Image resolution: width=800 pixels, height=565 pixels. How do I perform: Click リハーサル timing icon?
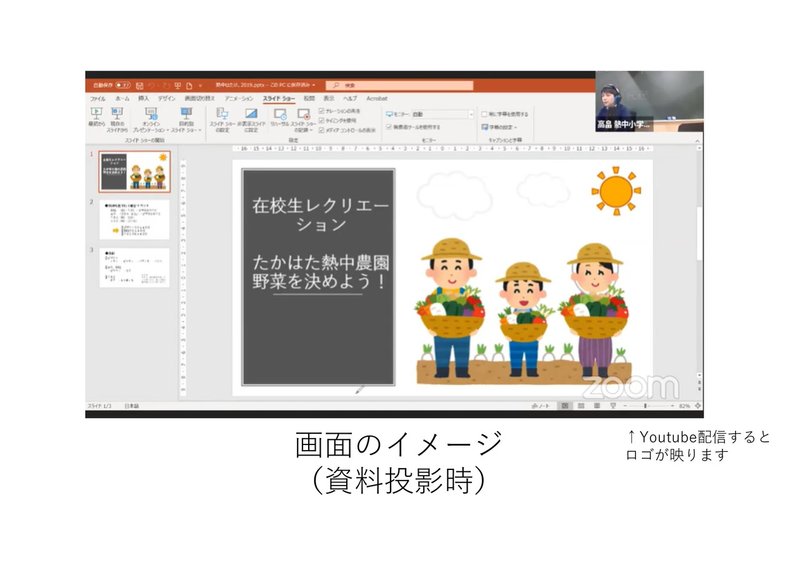[280, 117]
